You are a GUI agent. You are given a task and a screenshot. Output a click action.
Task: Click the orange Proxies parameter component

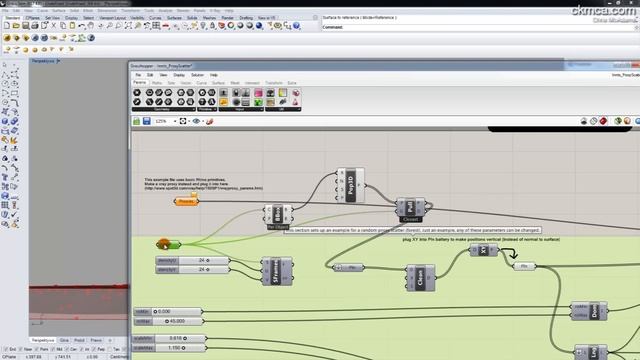(186, 202)
